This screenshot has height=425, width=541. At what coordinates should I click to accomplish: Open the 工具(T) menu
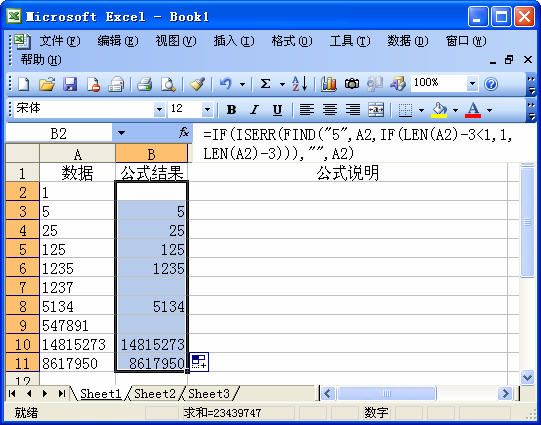click(x=350, y=41)
